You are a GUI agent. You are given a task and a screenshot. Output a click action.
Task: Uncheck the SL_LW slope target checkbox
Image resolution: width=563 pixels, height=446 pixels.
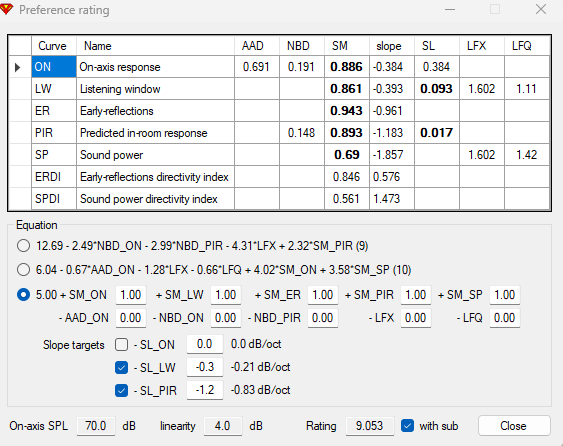click(121, 367)
